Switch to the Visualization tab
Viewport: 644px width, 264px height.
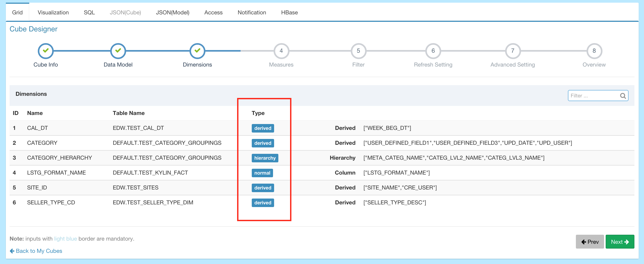(53, 13)
